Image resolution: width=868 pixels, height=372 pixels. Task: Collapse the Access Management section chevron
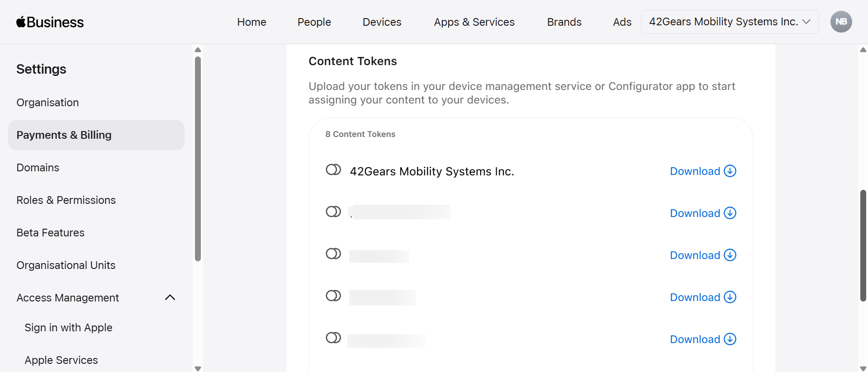tap(170, 297)
